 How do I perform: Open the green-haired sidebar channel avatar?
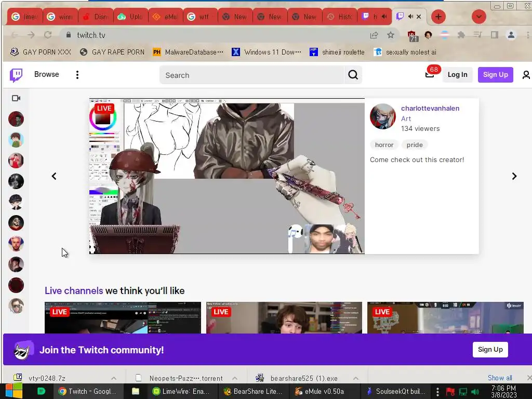[16, 140]
